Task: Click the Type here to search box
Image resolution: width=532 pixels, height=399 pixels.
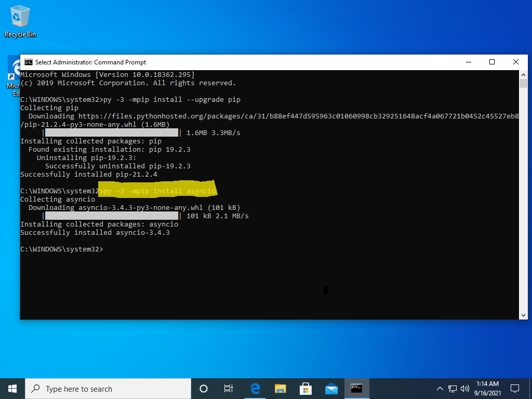Action: click(108, 389)
